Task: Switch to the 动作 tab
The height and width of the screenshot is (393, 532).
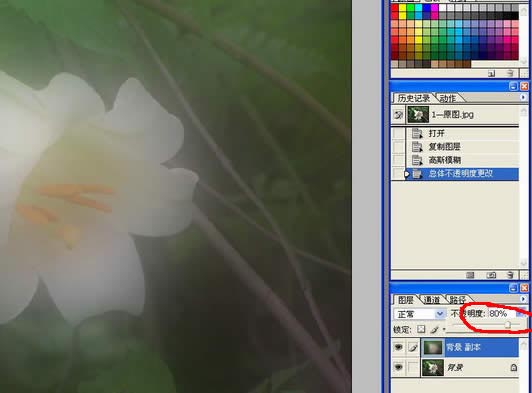Action: [x=448, y=98]
